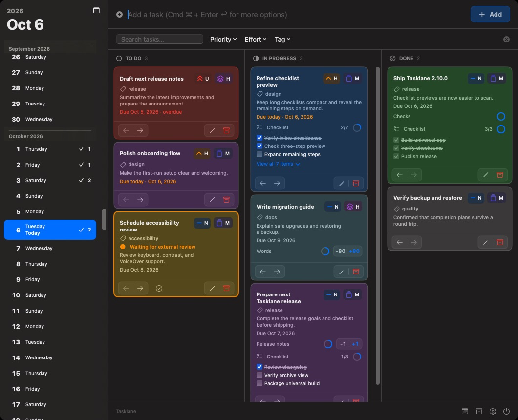Check the Package universal build item
Viewport: 518px width, 420px height.
click(259, 383)
